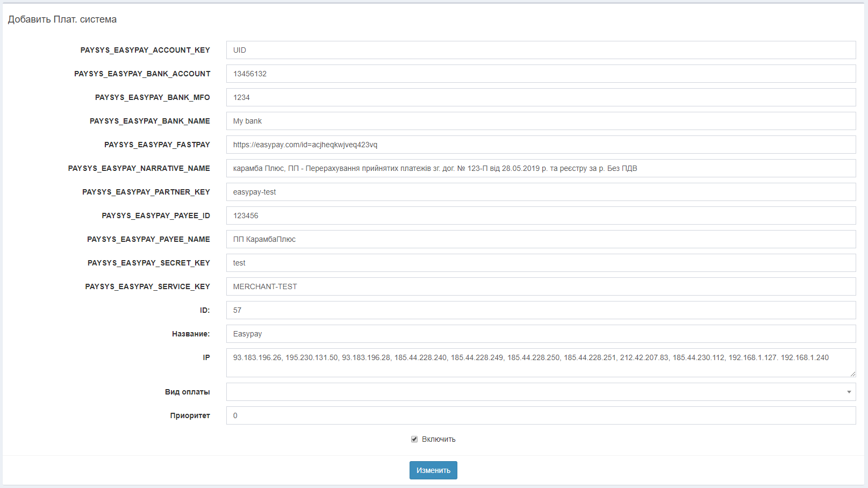
Task: Edit the PAYSYS_EASYPAY_FASTPAY URL field
Action: pos(541,145)
